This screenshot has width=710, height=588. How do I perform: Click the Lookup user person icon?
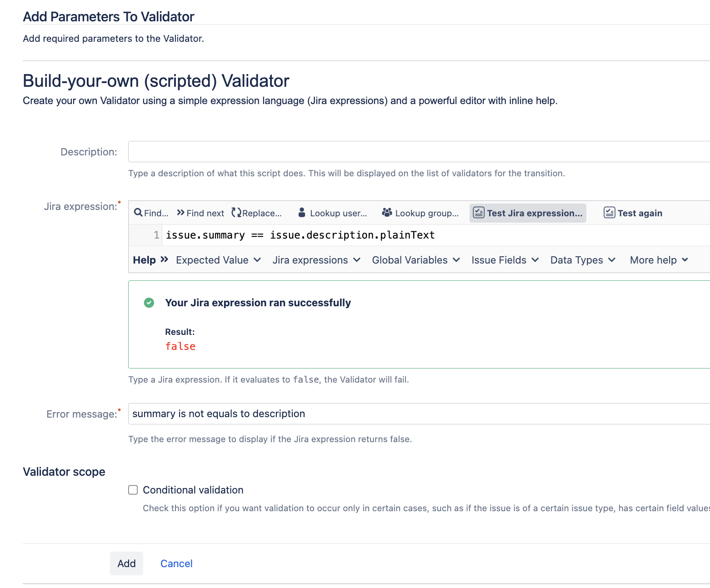point(302,213)
